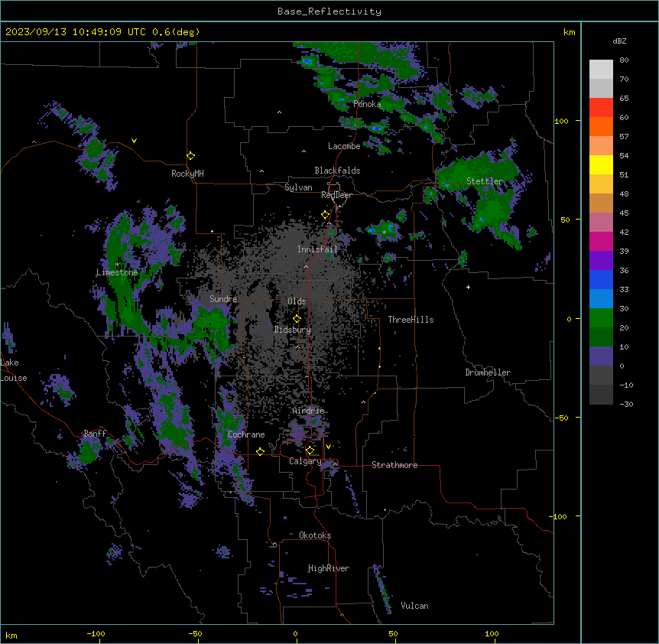
Task: Select the Okotoks label
Action: 315,535
